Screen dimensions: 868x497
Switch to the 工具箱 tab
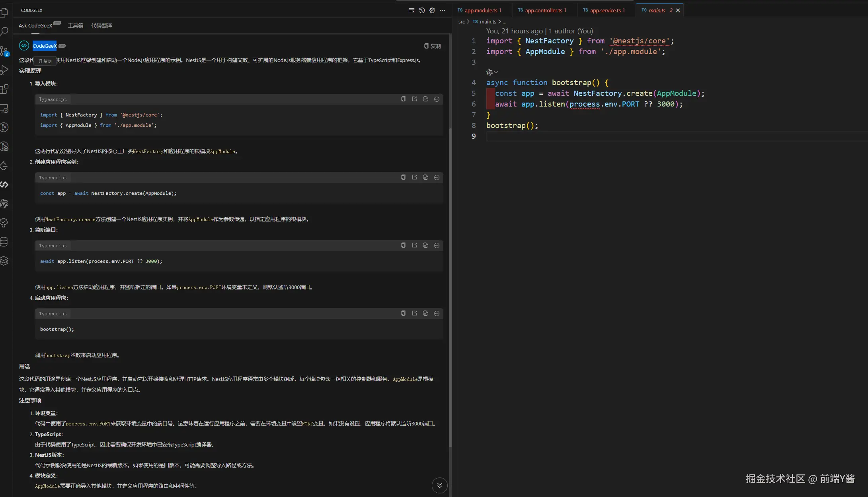pos(76,25)
